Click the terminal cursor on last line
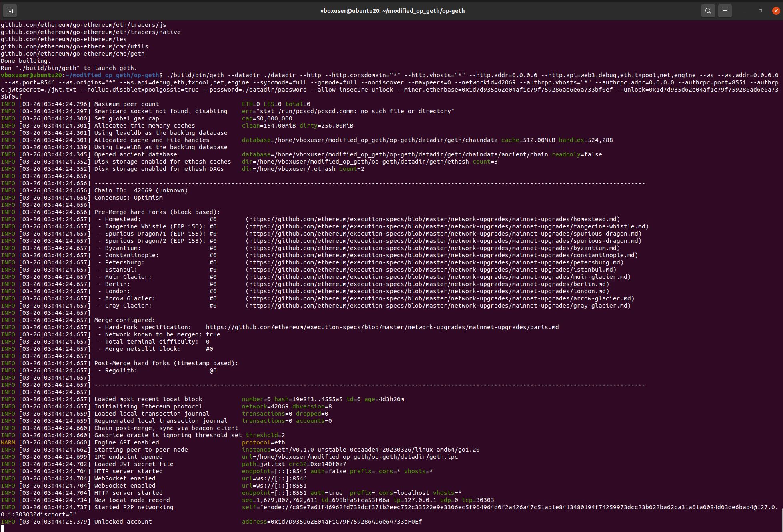The height and width of the screenshot is (532, 783). (x=2, y=528)
